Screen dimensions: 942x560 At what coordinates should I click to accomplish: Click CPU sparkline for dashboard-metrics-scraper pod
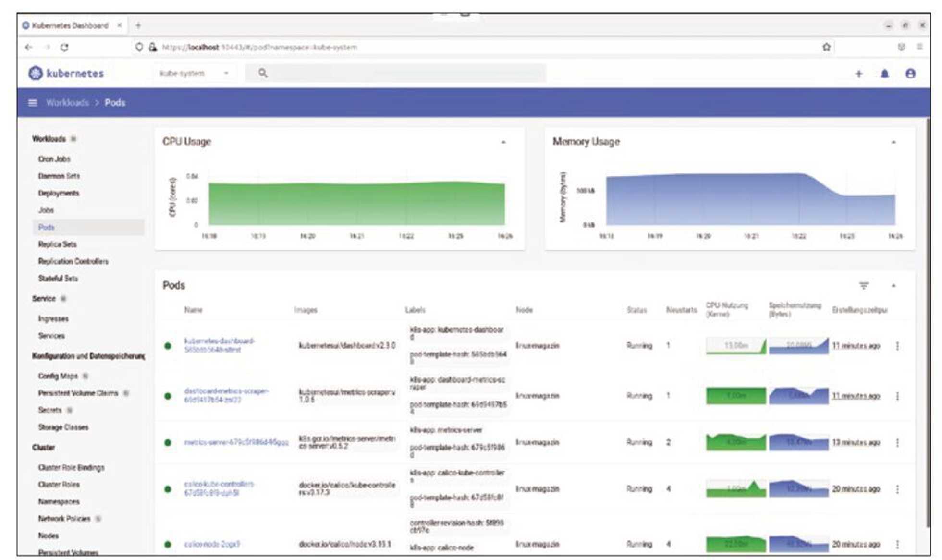pyautogui.click(x=735, y=396)
